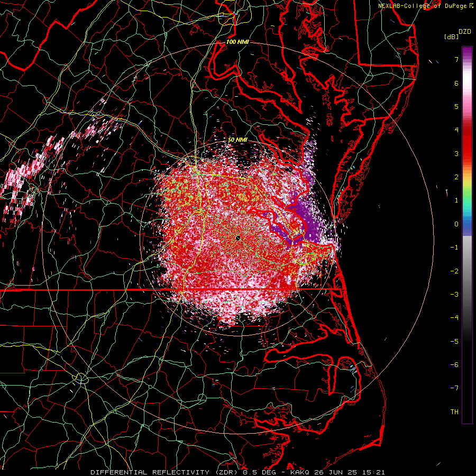This screenshot has height=476, width=476.
Task: Click the black radar site marker at center
Action: pos(238,237)
